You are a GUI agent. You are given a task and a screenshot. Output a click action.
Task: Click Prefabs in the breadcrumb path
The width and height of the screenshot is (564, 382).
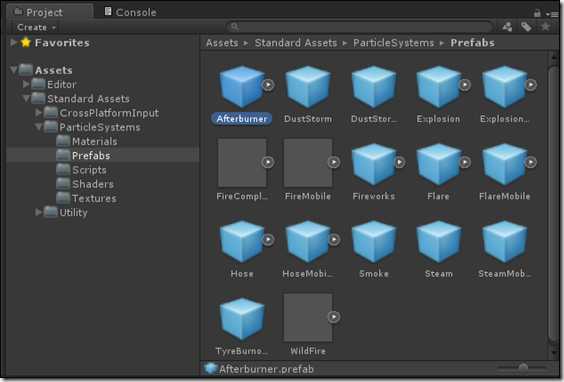point(472,43)
